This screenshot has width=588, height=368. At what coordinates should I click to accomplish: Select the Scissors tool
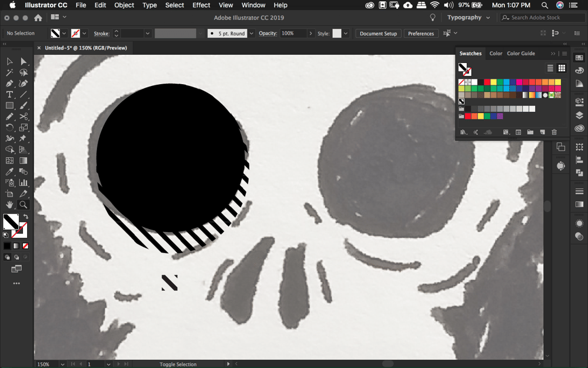(24, 117)
